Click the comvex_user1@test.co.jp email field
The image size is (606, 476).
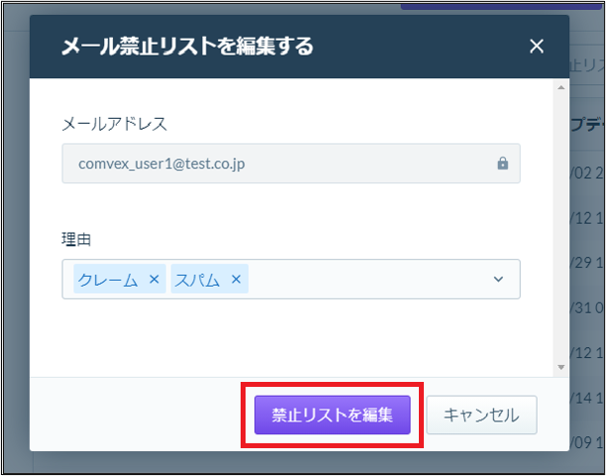tap(291, 163)
